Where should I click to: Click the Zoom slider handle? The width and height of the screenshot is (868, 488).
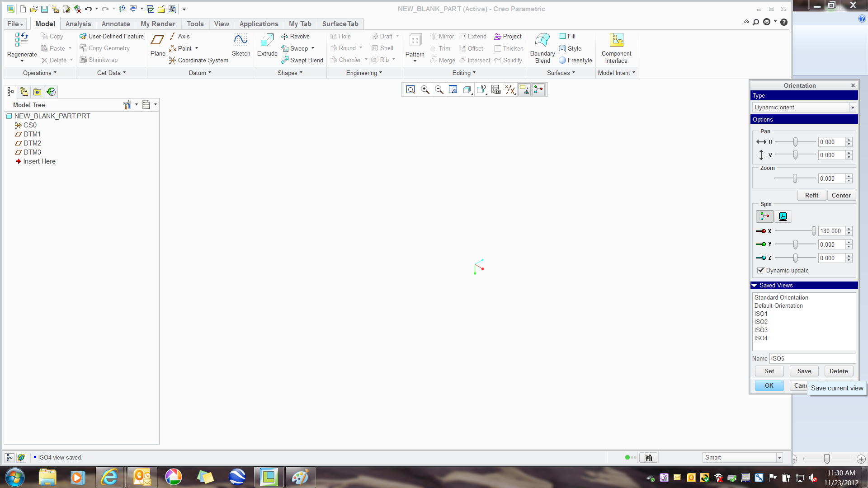tap(795, 178)
